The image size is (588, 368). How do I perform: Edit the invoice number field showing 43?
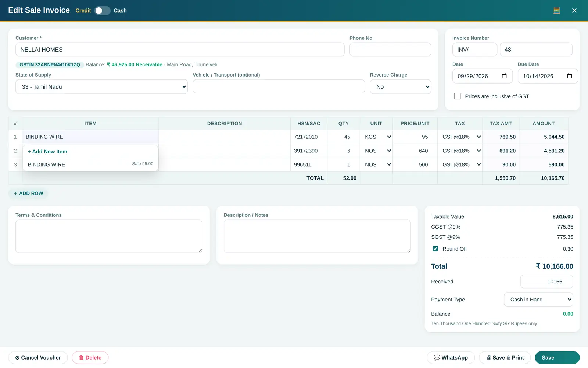[536, 50]
